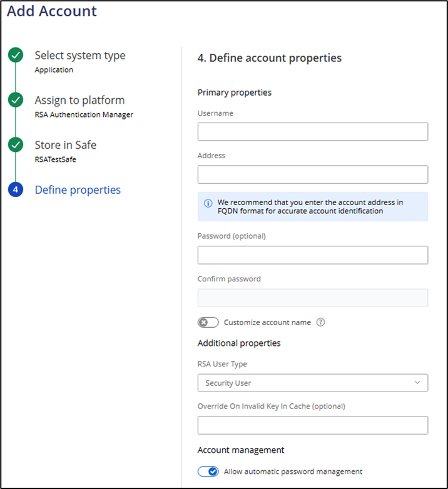Viewport: 448px width, 489px height.
Task: Go to the Select system type step
Action: pyautogui.click(x=79, y=56)
